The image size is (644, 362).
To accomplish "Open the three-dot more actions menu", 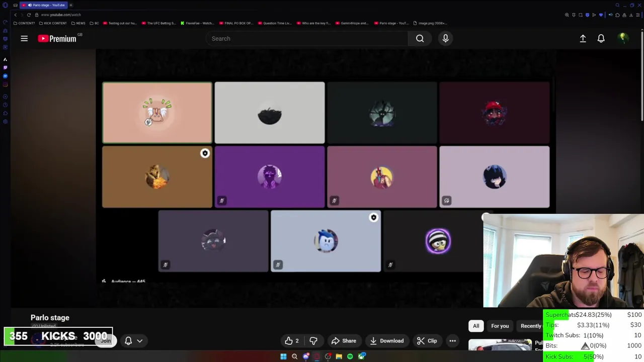I will [x=452, y=341].
